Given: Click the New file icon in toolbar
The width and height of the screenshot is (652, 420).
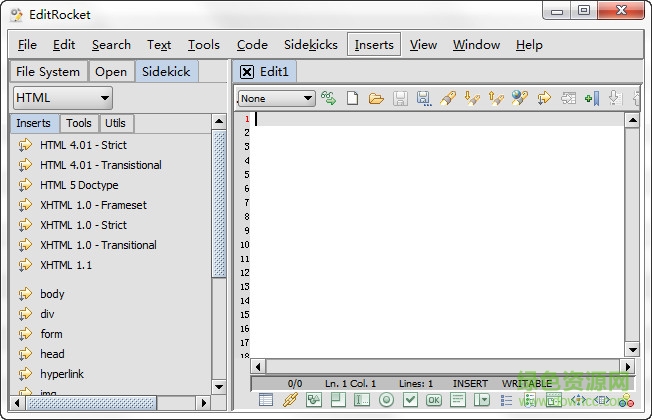Looking at the screenshot, I should coord(353,98).
